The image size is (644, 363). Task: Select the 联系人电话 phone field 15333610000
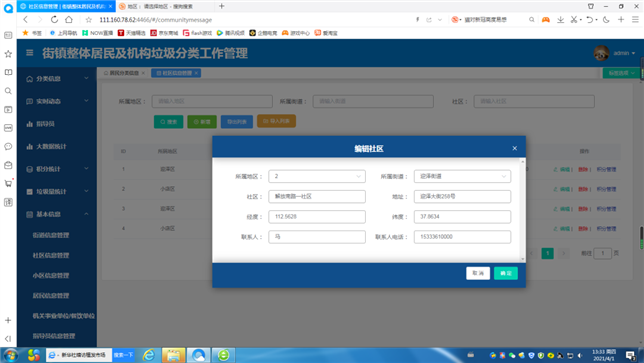(x=462, y=237)
